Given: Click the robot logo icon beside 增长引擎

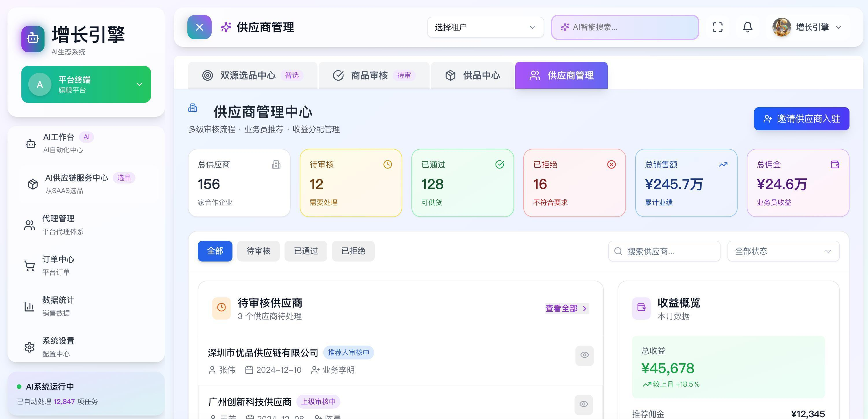Looking at the screenshot, I should (x=33, y=39).
